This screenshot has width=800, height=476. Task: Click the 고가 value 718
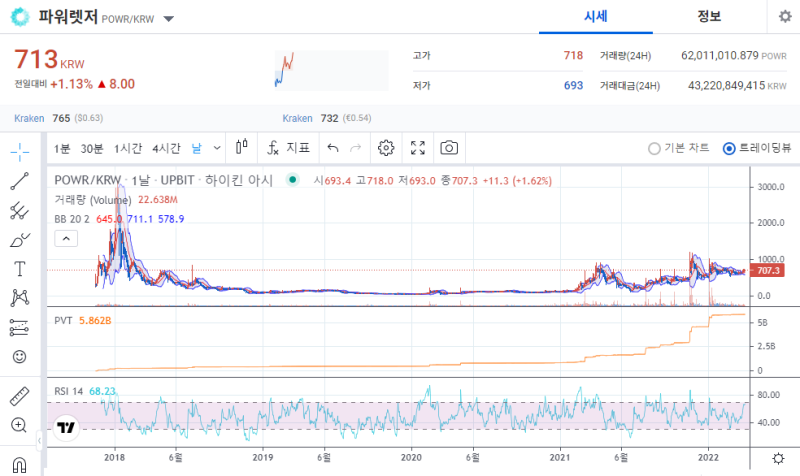coord(573,56)
